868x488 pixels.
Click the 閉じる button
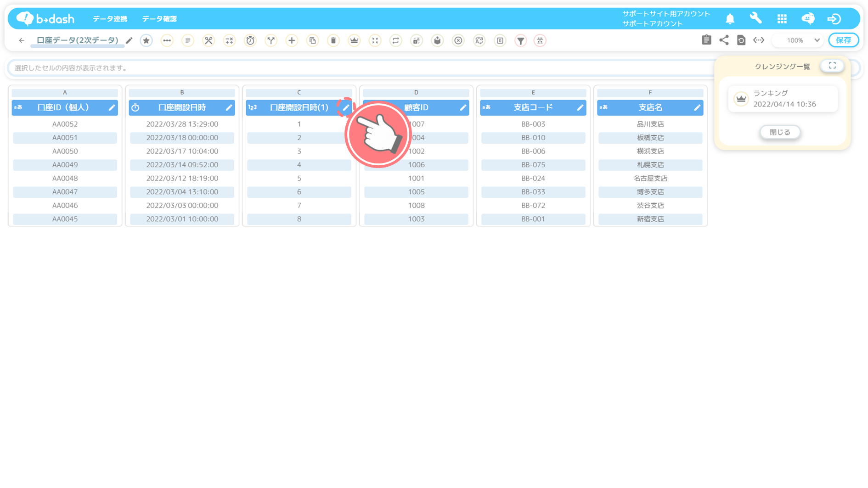pos(780,132)
